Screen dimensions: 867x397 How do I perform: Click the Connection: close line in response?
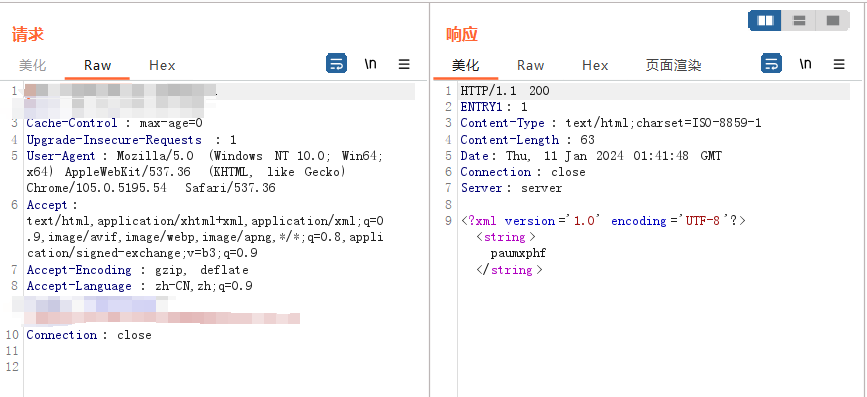[523, 172]
